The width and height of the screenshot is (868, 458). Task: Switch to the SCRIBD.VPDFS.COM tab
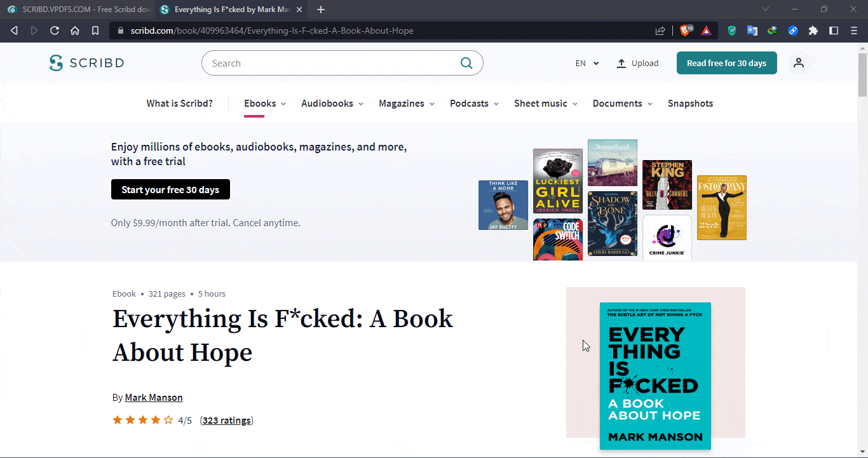[x=78, y=10]
